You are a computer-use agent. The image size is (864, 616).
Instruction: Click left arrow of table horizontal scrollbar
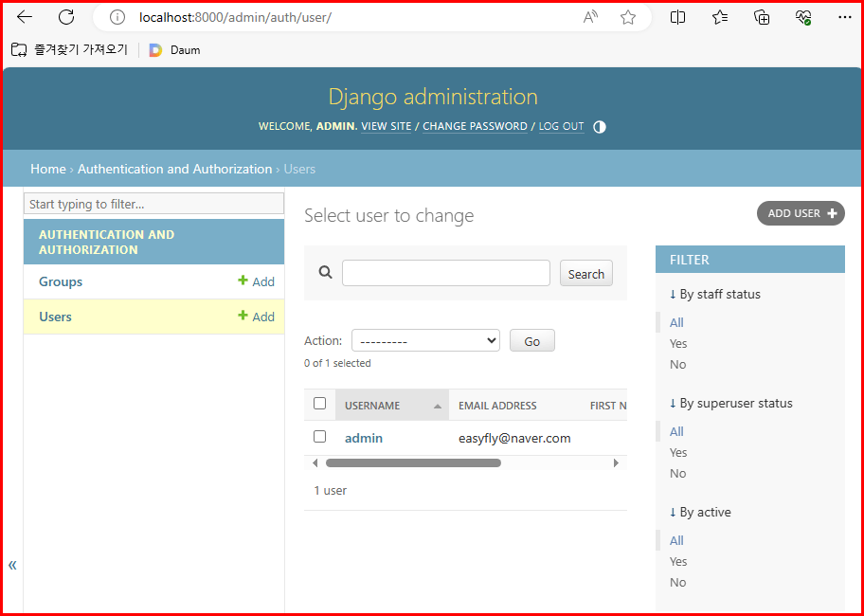tap(315, 463)
